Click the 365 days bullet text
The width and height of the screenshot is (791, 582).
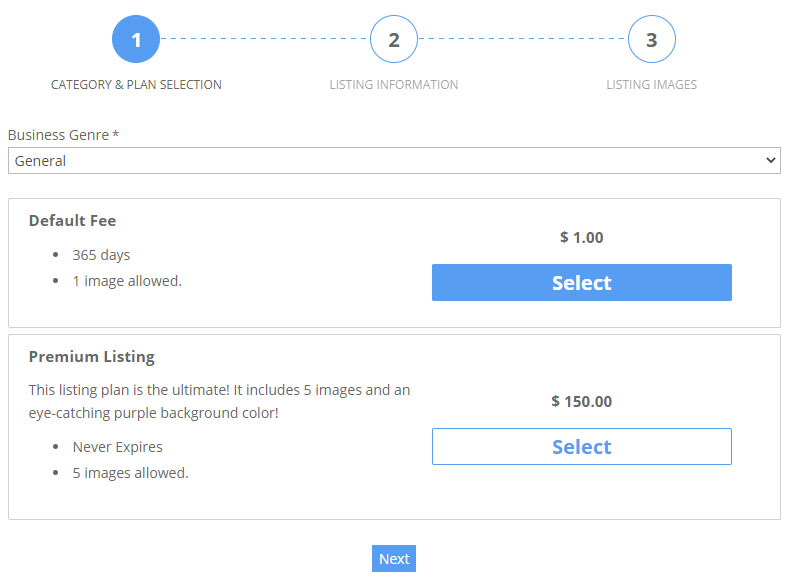point(101,255)
